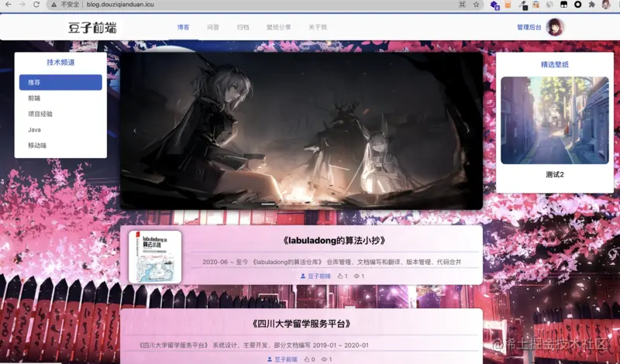
Task: Reload the page with the refresh icon
Action: (36, 5)
